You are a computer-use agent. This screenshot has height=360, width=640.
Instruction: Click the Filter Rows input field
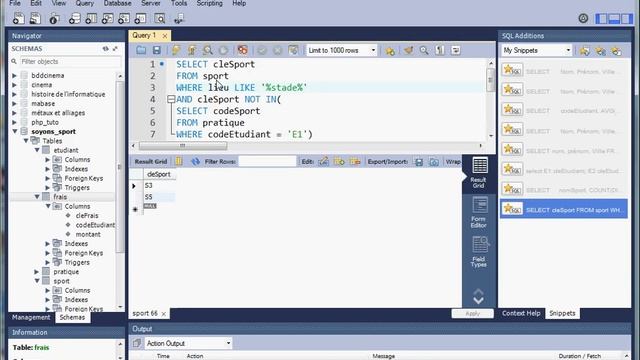tap(267, 162)
